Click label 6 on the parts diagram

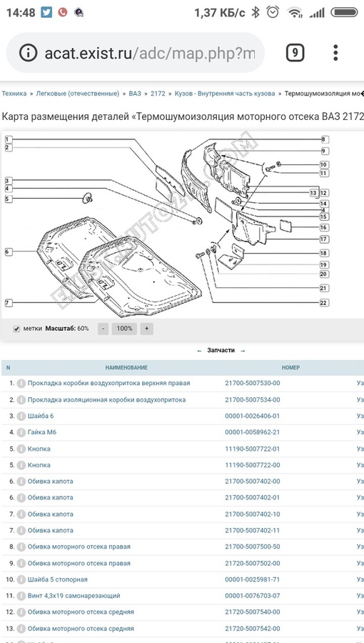tap(8, 251)
